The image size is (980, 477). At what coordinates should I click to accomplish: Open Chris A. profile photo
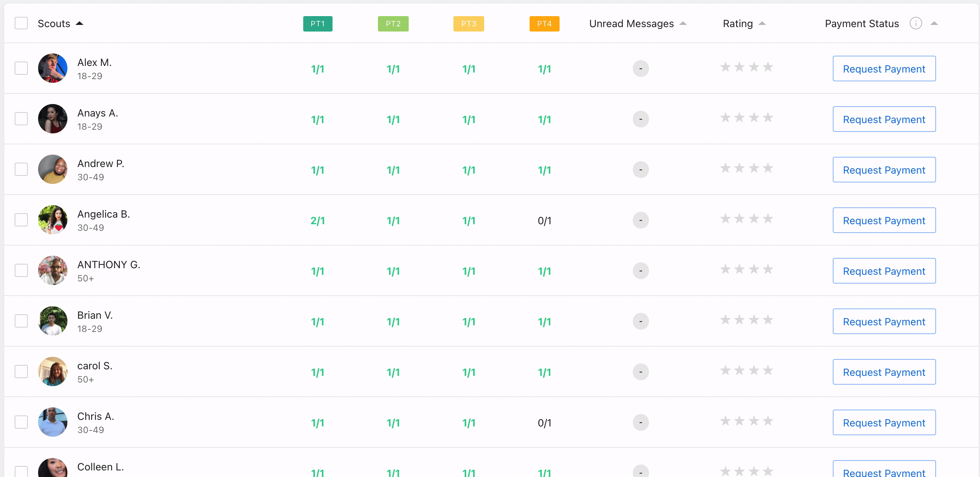pos(53,422)
